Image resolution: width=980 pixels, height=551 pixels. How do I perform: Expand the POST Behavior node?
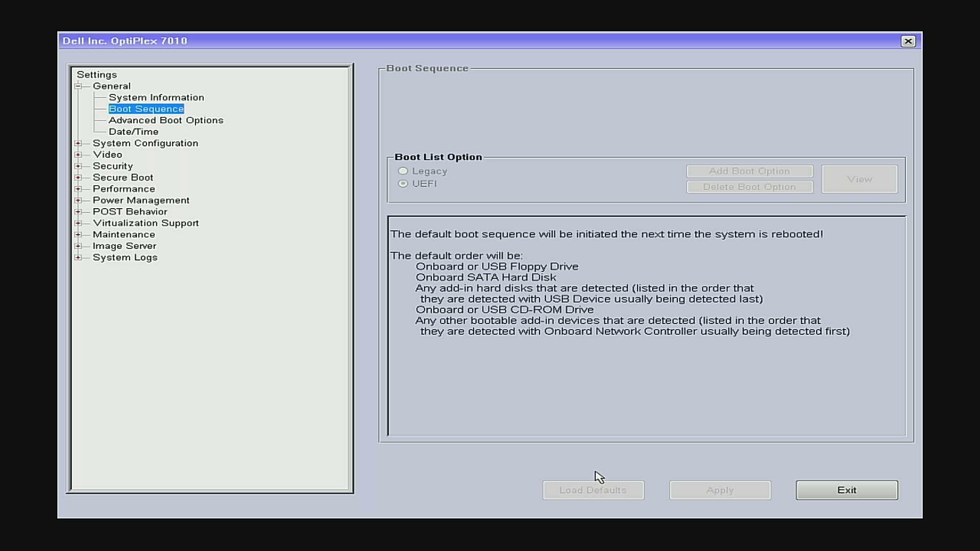(x=78, y=212)
